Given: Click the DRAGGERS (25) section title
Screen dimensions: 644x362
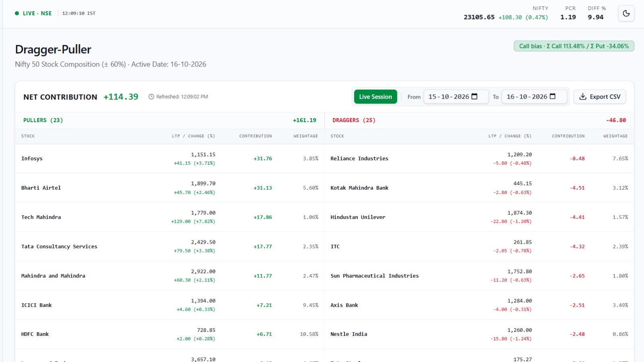Looking at the screenshot, I should (354, 120).
